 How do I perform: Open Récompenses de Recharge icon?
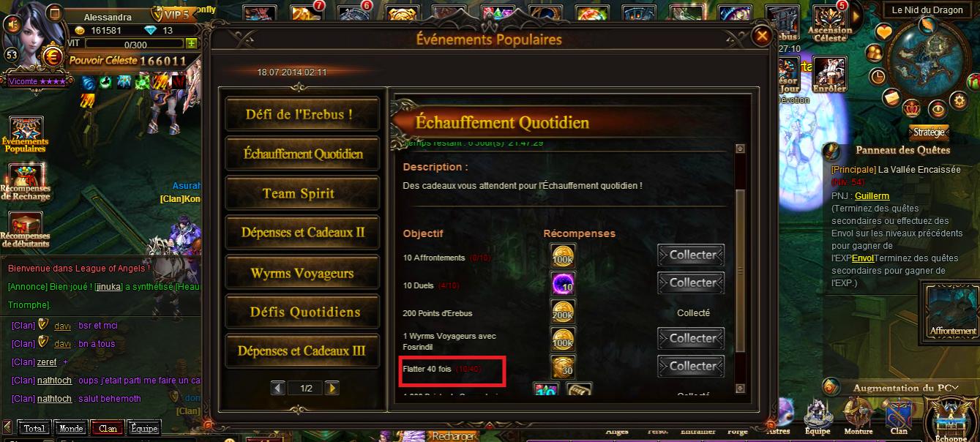click(x=26, y=181)
